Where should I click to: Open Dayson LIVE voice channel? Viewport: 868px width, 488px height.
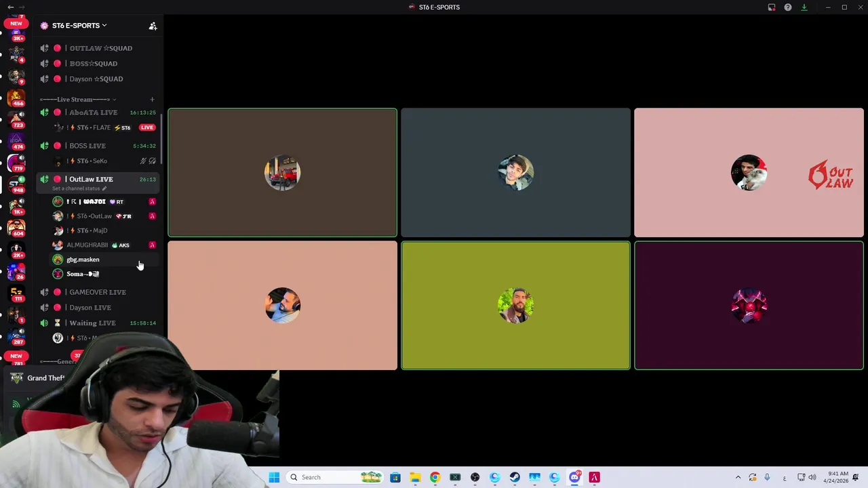coord(98,308)
